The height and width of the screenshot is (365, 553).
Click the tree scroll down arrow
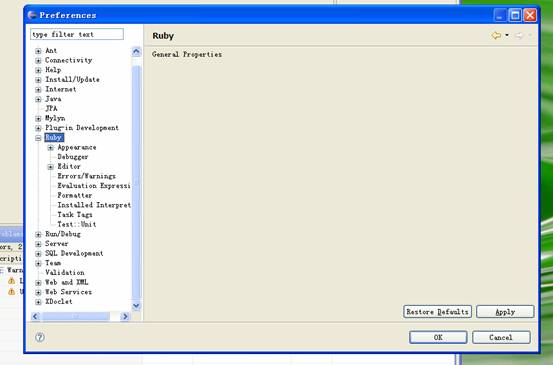136,306
